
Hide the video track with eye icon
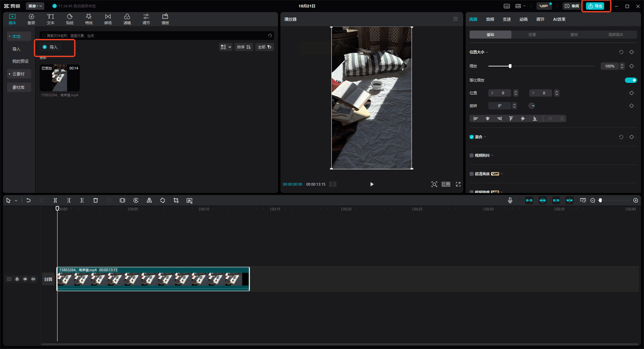click(25, 279)
